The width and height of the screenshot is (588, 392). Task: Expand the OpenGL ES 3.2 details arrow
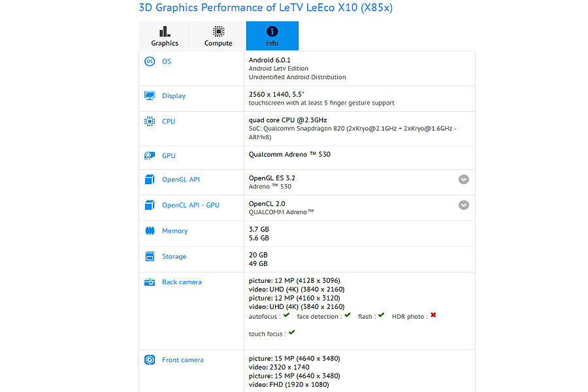pyautogui.click(x=463, y=180)
